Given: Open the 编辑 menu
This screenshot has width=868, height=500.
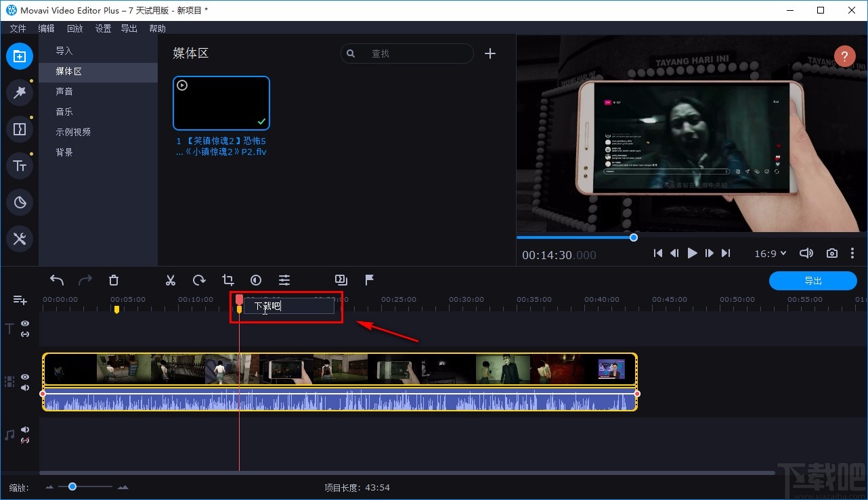Looking at the screenshot, I should (46, 28).
